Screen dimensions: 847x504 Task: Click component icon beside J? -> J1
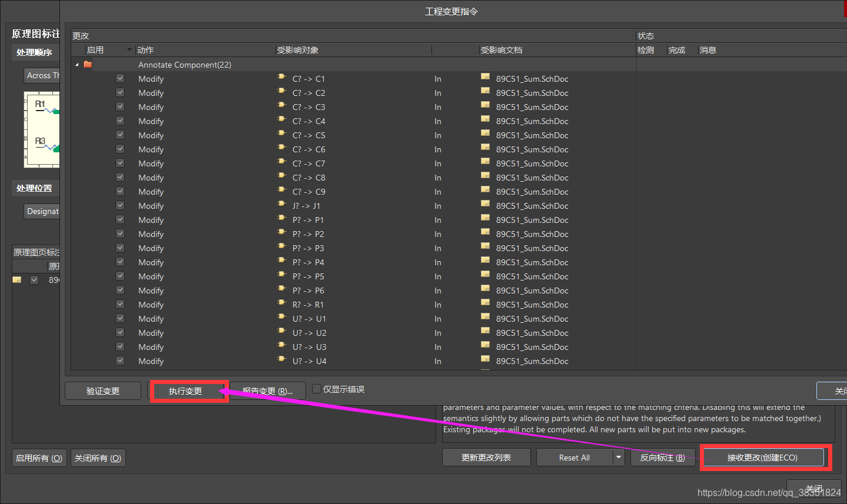tap(281, 205)
